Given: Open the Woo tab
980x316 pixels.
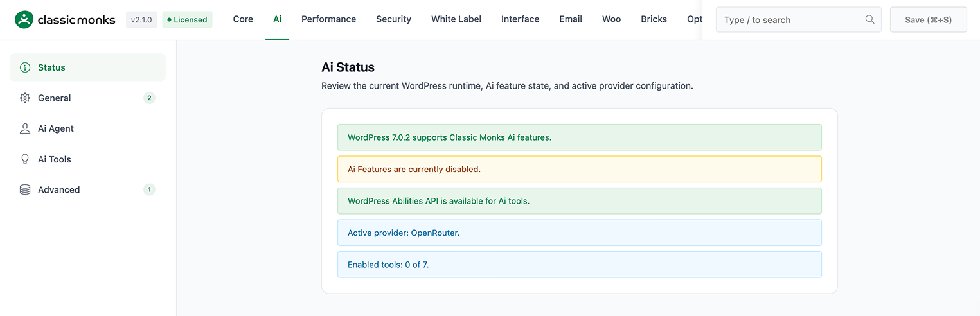Looking at the screenshot, I should (x=611, y=19).
